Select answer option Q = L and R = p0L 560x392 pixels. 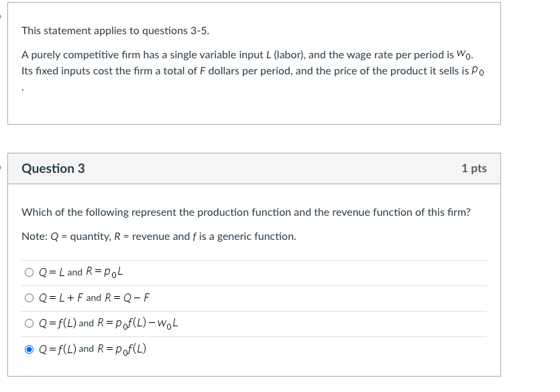[x=28, y=271]
